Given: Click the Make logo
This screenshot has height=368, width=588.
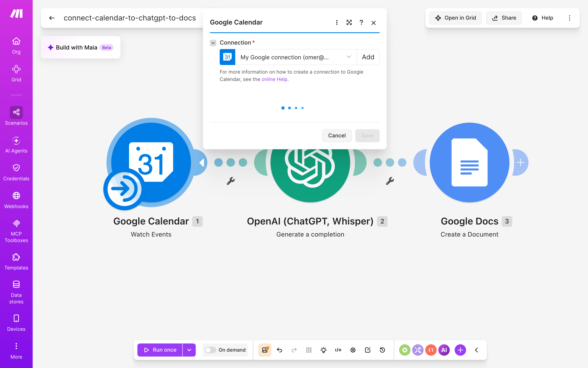Looking at the screenshot, I should 16,14.
